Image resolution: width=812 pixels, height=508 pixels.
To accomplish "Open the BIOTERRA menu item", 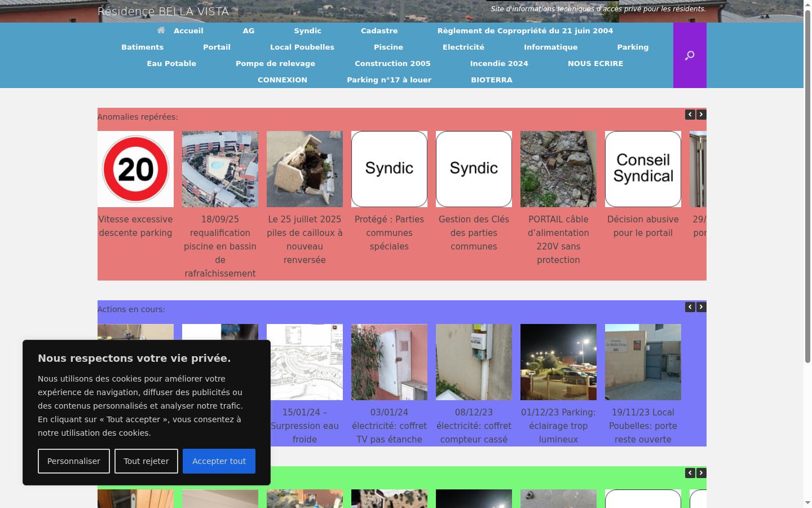I will coord(492,80).
